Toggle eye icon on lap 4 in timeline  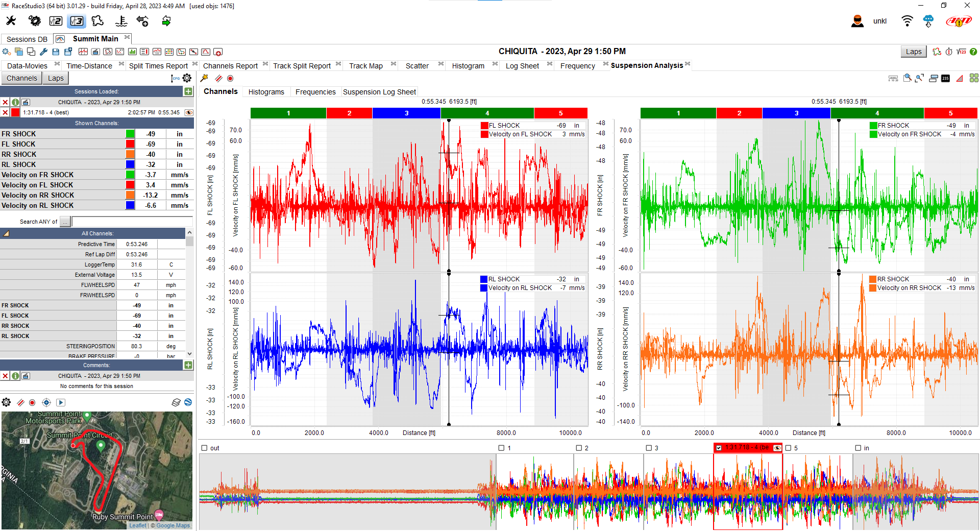pyautogui.click(x=777, y=448)
